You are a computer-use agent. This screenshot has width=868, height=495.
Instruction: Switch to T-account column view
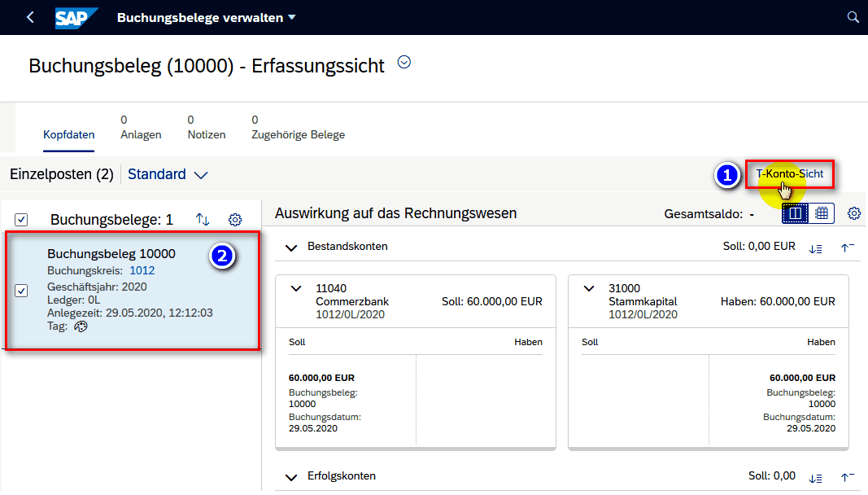point(795,213)
